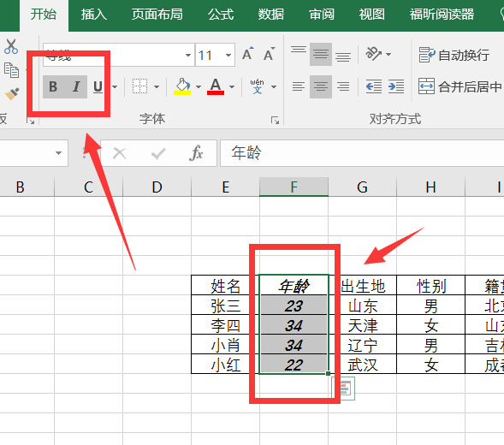Toggle Bold formatting button
The width and height of the screenshot is (504, 445).
tap(53, 86)
